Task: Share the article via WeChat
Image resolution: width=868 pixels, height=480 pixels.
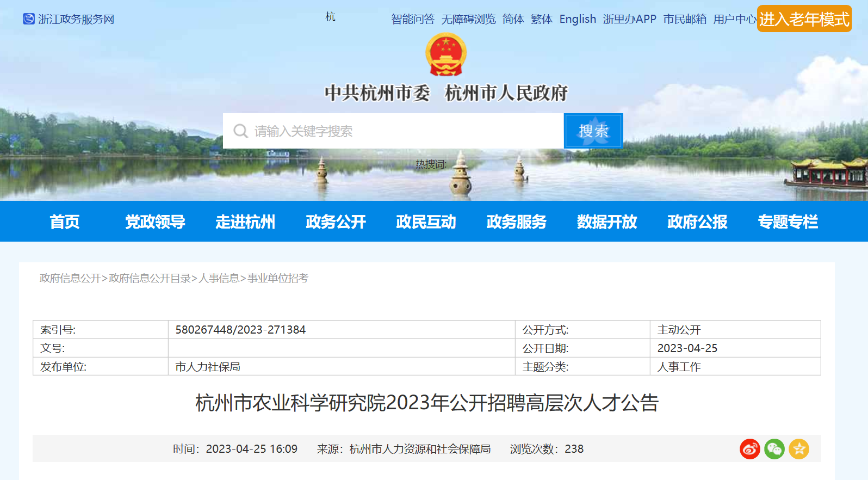Action: [x=774, y=449]
